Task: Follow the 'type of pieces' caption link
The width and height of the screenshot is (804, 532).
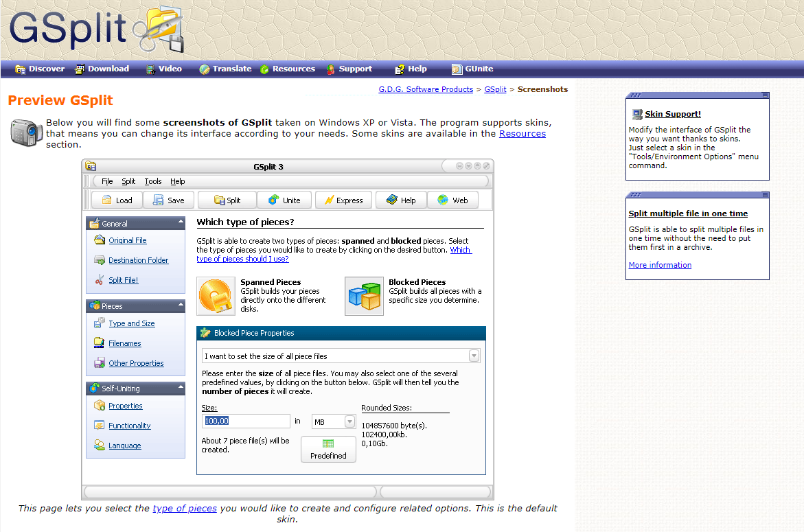Action: pyautogui.click(x=185, y=509)
